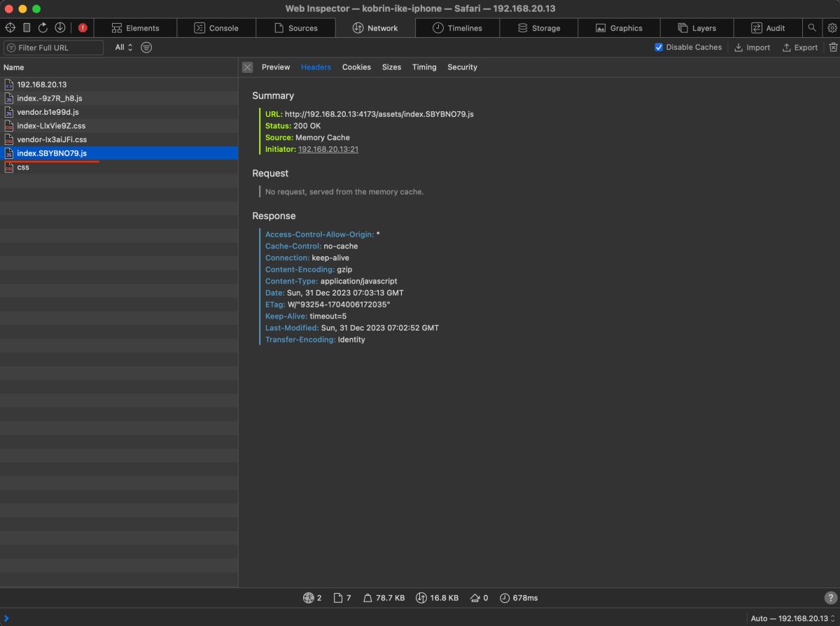Image resolution: width=840 pixels, height=626 pixels.
Task: Open the Audit tab
Action: pos(768,28)
